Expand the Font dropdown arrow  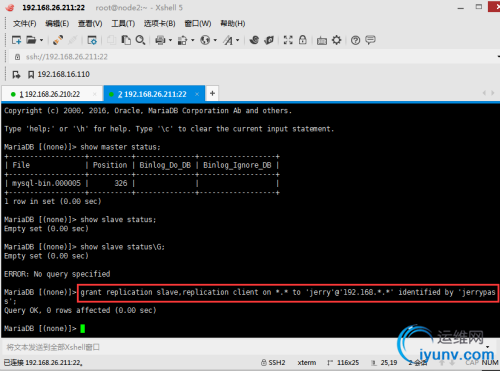pos(238,40)
